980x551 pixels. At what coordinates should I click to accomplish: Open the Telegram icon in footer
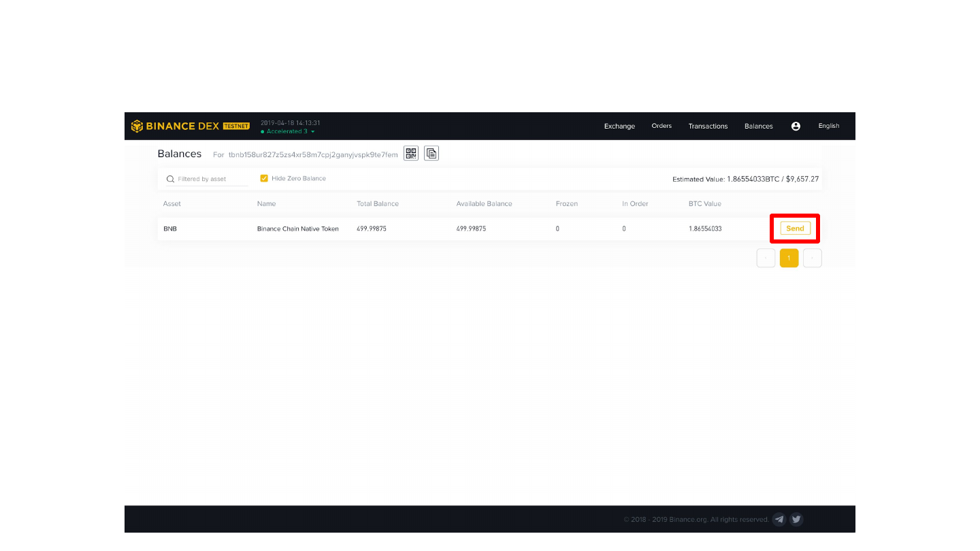[780, 519]
